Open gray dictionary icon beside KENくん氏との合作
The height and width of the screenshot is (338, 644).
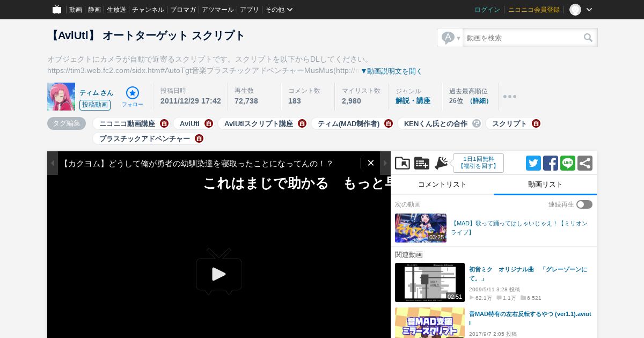pos(477,123)
